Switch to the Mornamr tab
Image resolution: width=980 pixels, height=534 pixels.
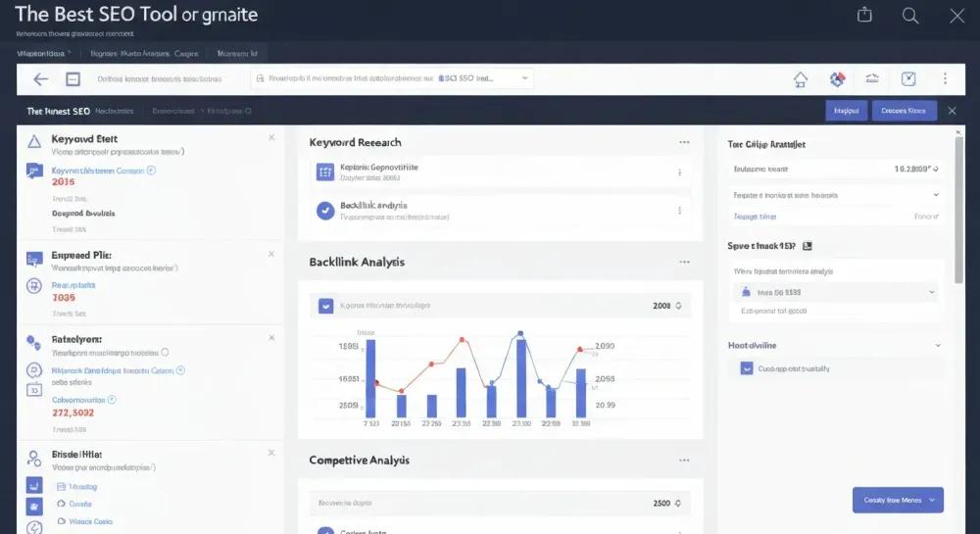(x=237, y=54)
